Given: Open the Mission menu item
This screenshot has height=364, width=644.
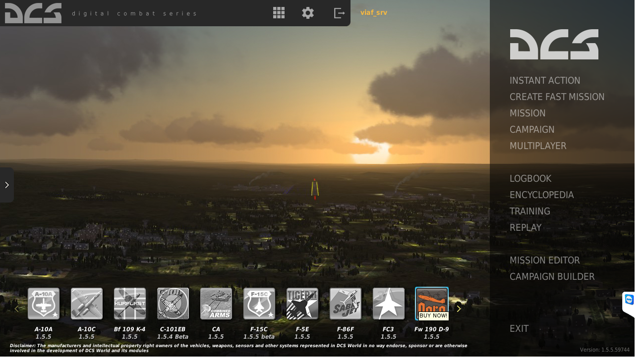Looking at the screenshot, I should (x=527, y=113).
